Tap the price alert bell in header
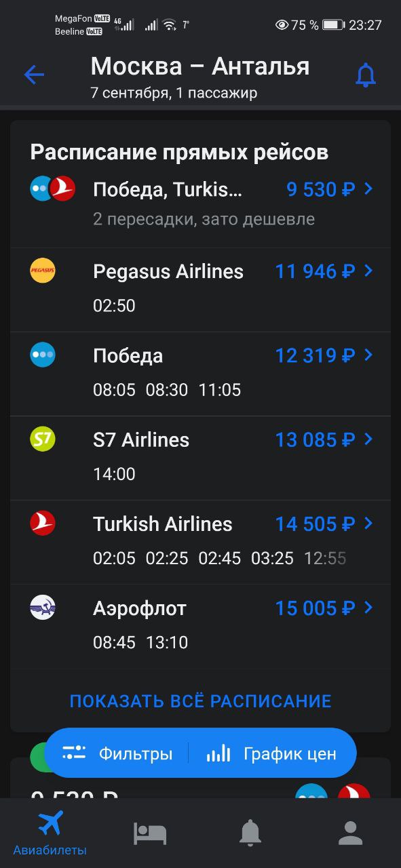 tap(366, 75)
